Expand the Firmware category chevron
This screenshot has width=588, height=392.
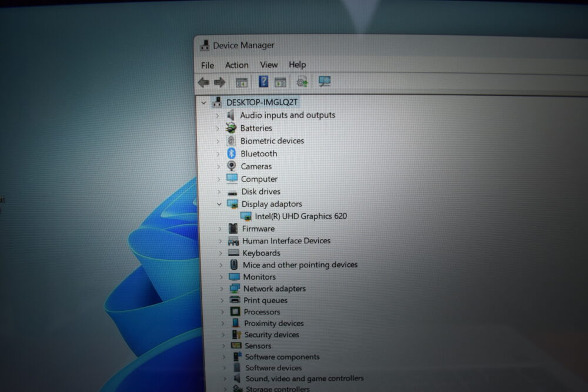[x=220, y=229]
